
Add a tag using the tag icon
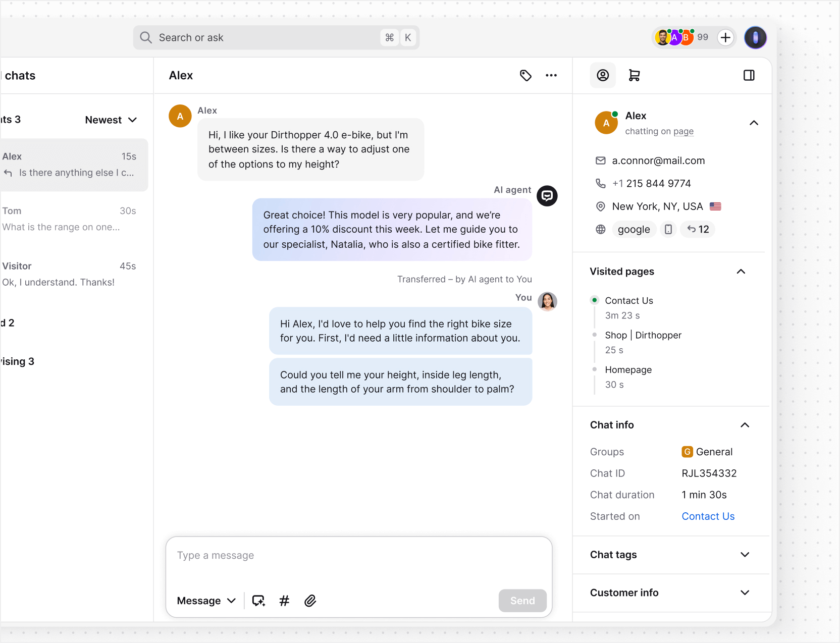pos(526,75)
